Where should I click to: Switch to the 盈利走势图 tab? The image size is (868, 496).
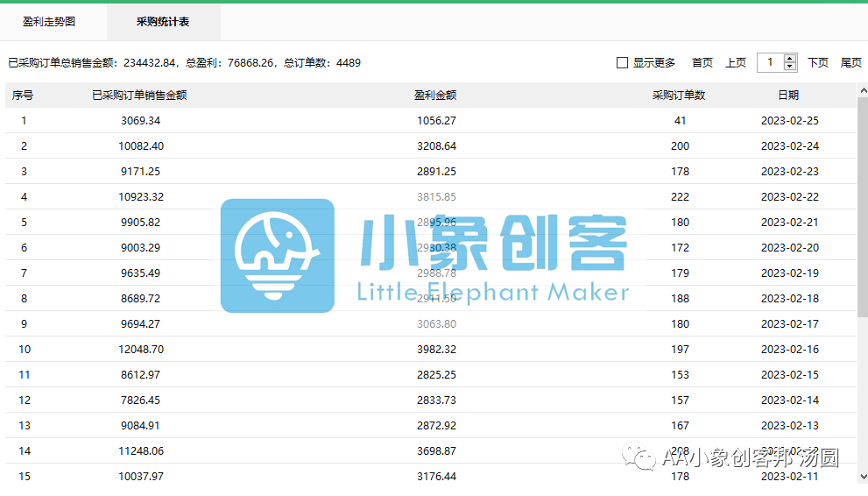pos(49,22)
